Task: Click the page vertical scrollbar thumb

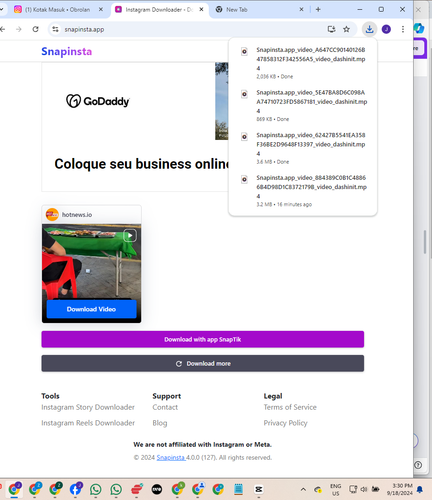Action: pyautogui.click(x=425, y=242)
